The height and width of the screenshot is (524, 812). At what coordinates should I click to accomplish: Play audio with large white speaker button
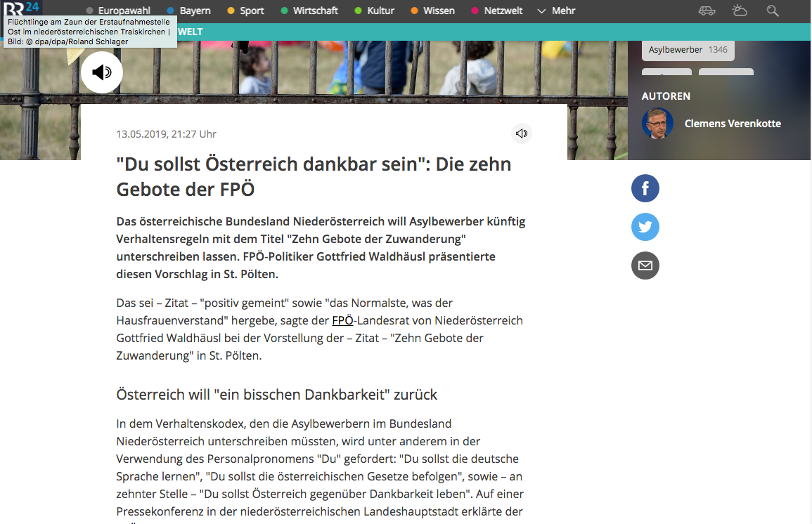coord(102,72)
